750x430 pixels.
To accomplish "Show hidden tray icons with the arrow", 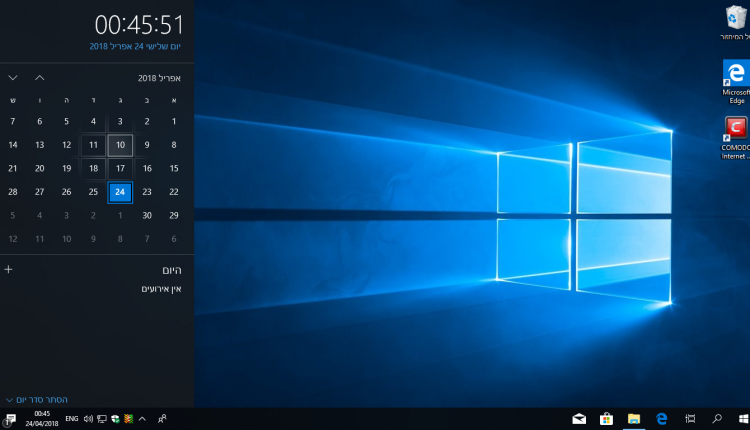I will pyautogui.click(x=142, y=419).
